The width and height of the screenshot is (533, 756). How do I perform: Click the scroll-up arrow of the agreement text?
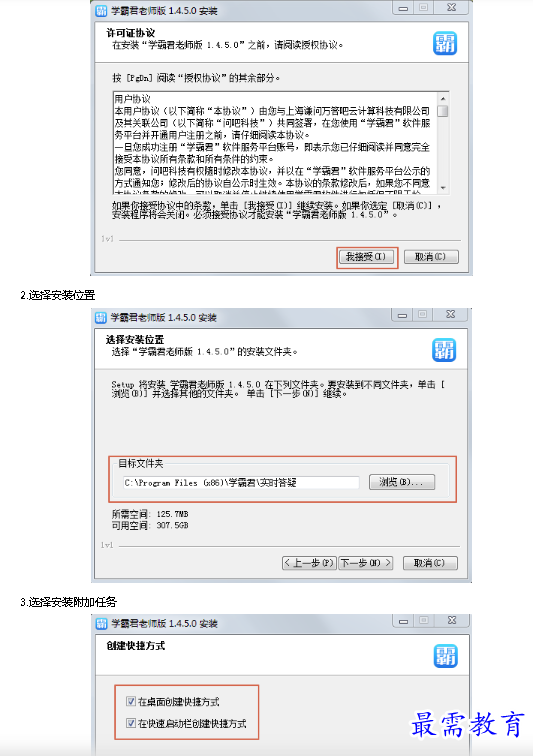pyautogui.click(x=443, y=98)
